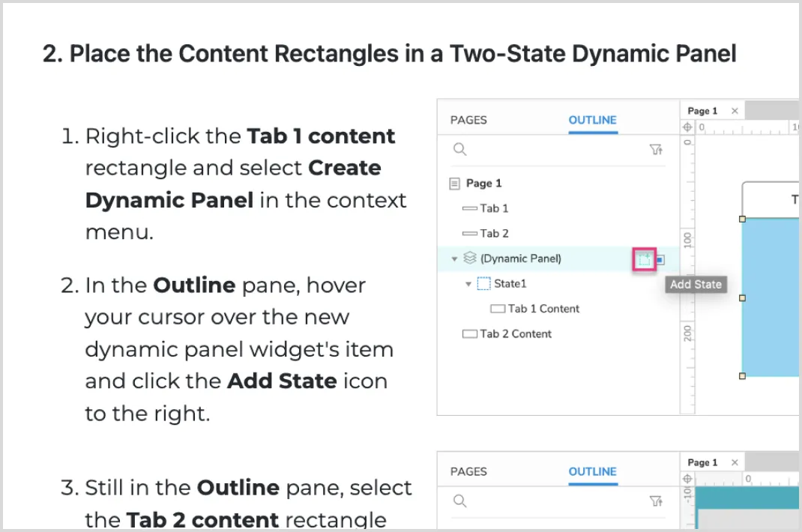This screenshot has height=532, width=802.
Task: Close the Page 1 canvas tab in the first screenshot
Action: pyautogui.click(x=735, y=111)
